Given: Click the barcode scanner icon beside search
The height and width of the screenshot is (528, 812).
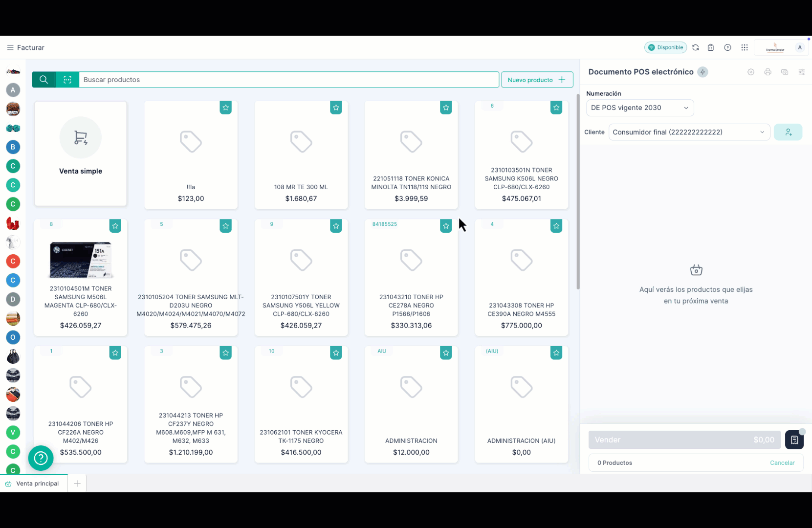Looking at the screenshot, I should click(67, 80).
